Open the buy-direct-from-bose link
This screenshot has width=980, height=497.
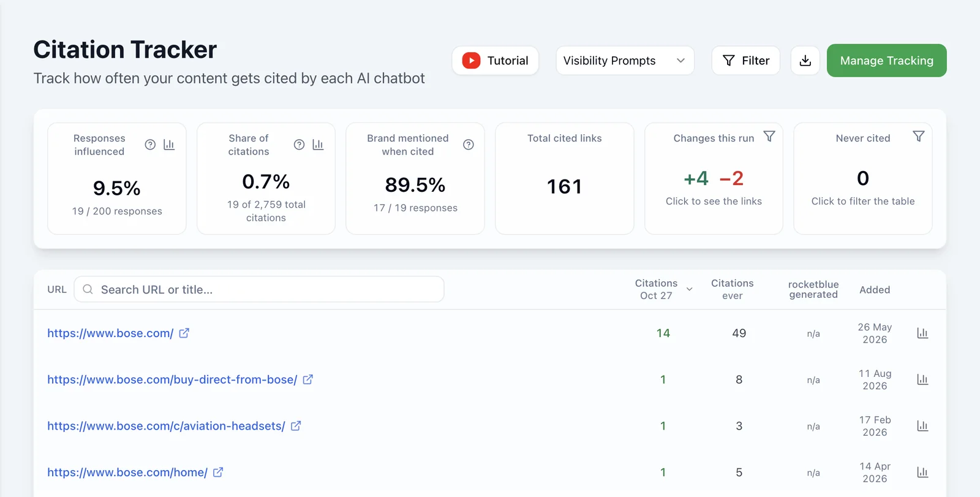pyautogui.click(x=172, y=380)
